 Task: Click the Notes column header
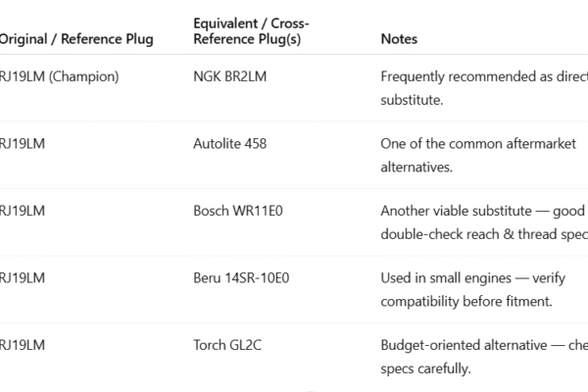[x=399, y=39]
